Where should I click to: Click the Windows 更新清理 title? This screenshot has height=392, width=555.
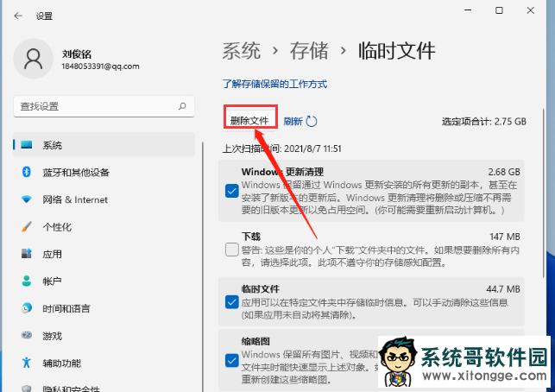coord(282,172)
